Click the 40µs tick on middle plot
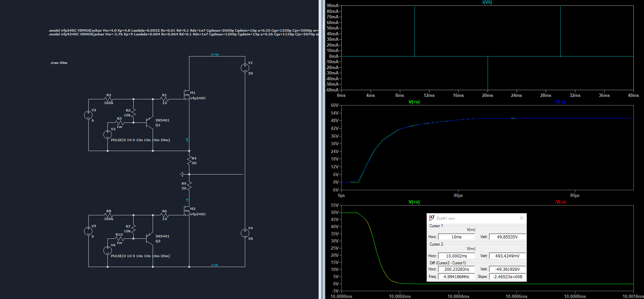The height and width of the screenshot is (299, 644). [458, 196]
